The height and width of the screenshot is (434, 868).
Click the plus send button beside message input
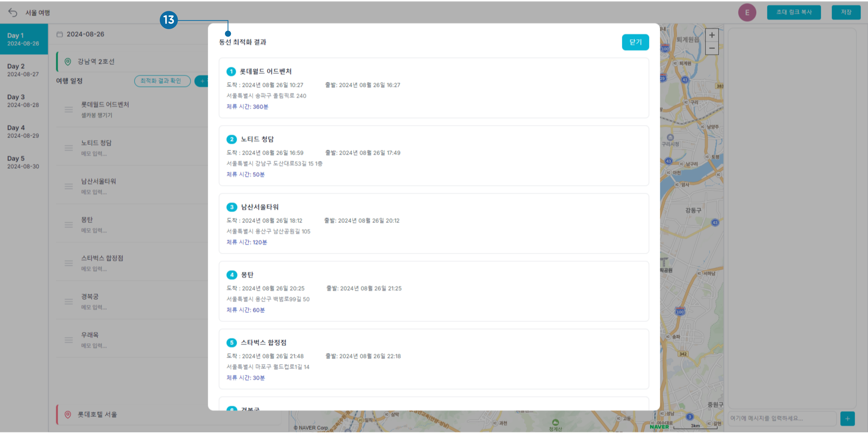pyautogui.click(x=847, y=419)
